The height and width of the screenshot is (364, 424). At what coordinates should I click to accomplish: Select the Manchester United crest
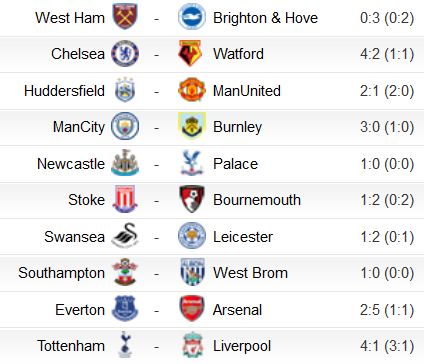[x=191, y=90]
